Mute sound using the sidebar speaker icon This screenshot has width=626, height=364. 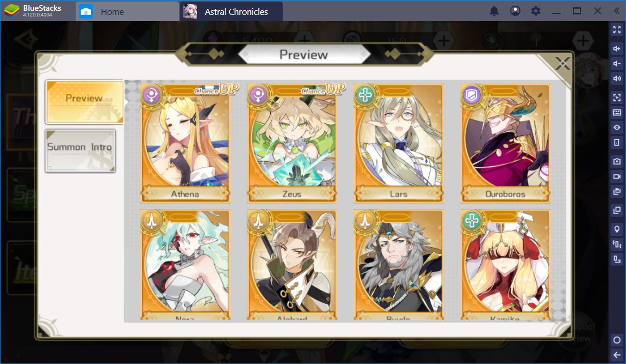pos(616,78)
